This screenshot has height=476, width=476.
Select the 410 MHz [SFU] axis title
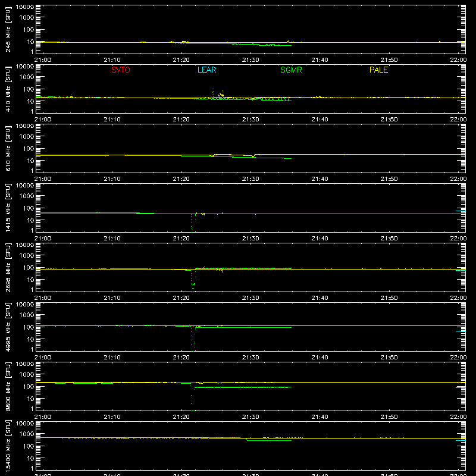(x=8, y=89)
